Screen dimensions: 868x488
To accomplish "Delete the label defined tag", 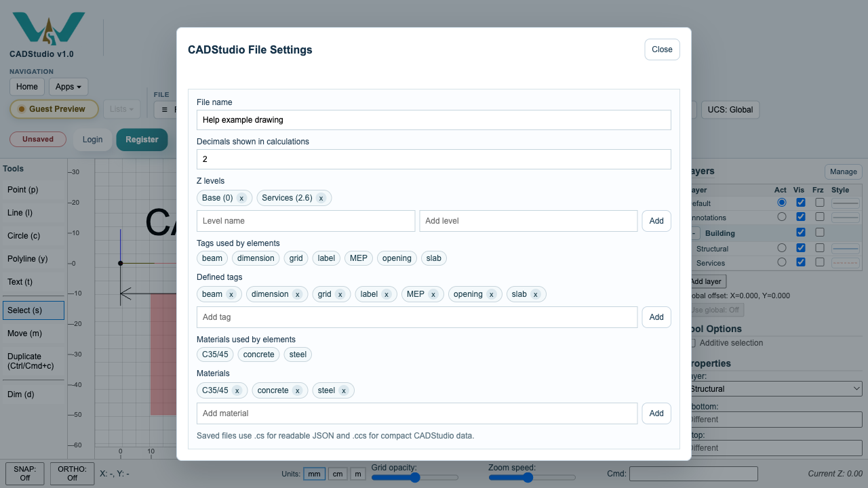I will coord(386,294).
